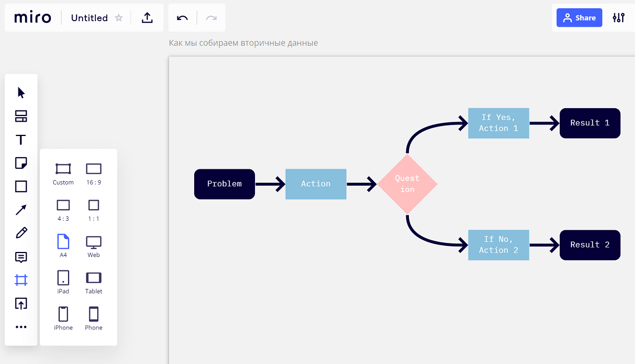The width and height of the screenshot is (635, 364).
Task: Pick the iPhone frame preset
Action: [x=63, y=318]
